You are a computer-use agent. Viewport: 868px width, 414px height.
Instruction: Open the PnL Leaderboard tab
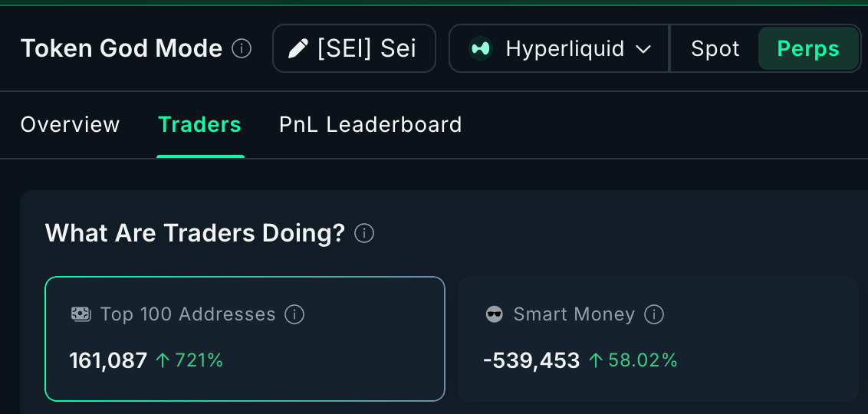pyautogui.click(x=370, y=125)
